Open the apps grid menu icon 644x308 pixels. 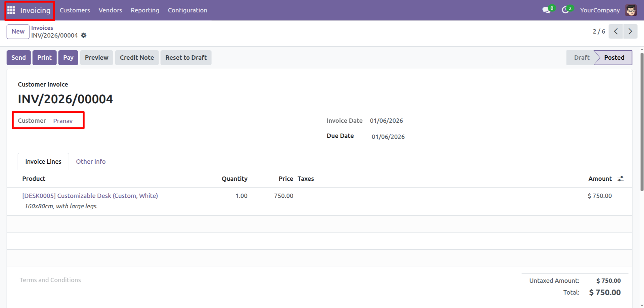pyautogui.click(x=11, y=10)
